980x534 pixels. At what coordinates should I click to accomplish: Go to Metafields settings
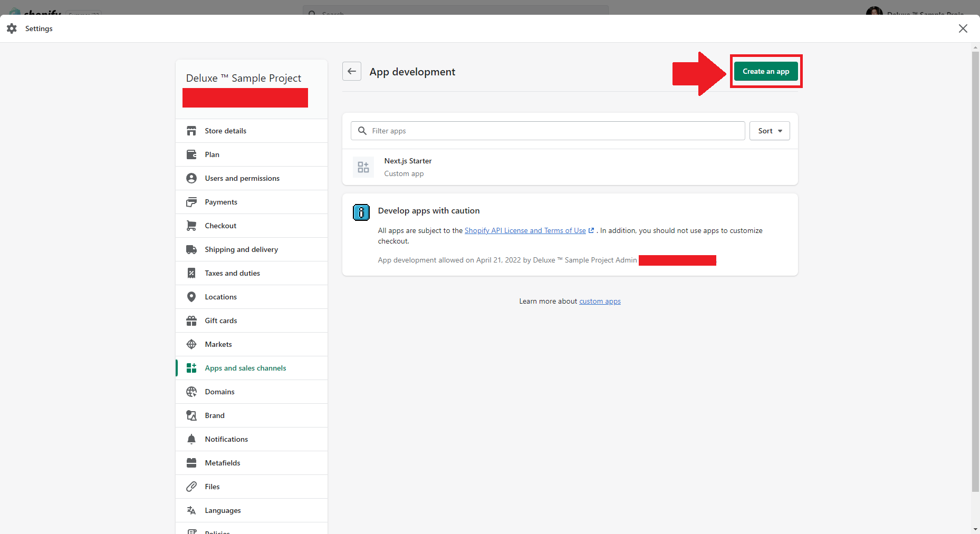pos(252,463)
